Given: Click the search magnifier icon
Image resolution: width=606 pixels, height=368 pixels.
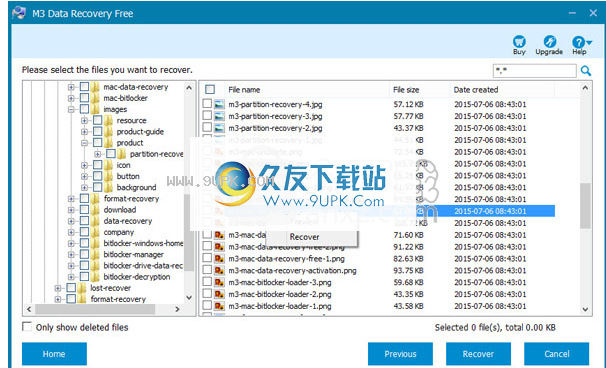Looking at the screenshot, I should 586,71.
